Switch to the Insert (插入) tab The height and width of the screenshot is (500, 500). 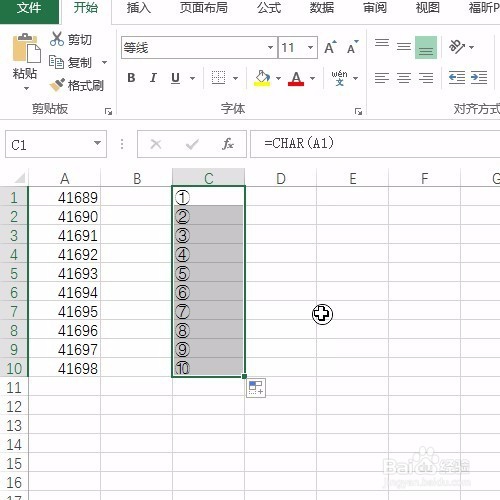[139, 8]
